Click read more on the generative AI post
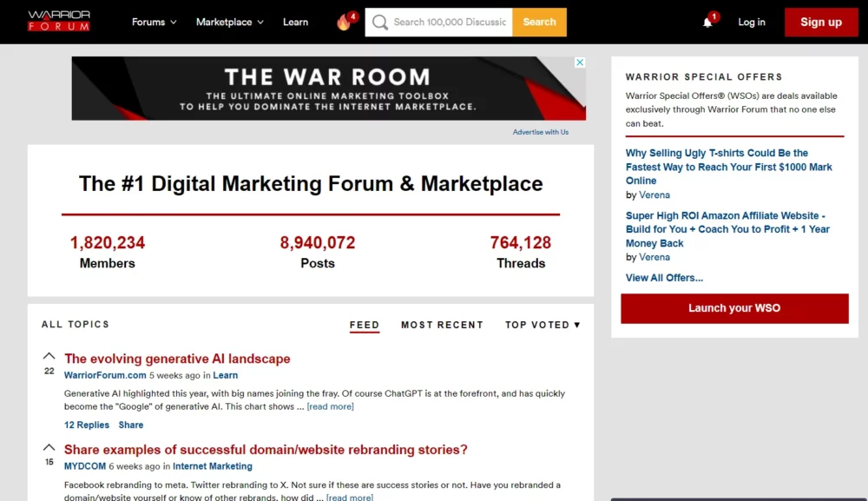 click(331, 406)
